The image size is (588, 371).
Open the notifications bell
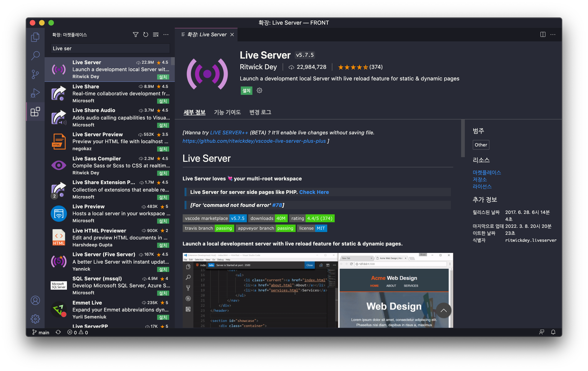[x=553, y=332]
